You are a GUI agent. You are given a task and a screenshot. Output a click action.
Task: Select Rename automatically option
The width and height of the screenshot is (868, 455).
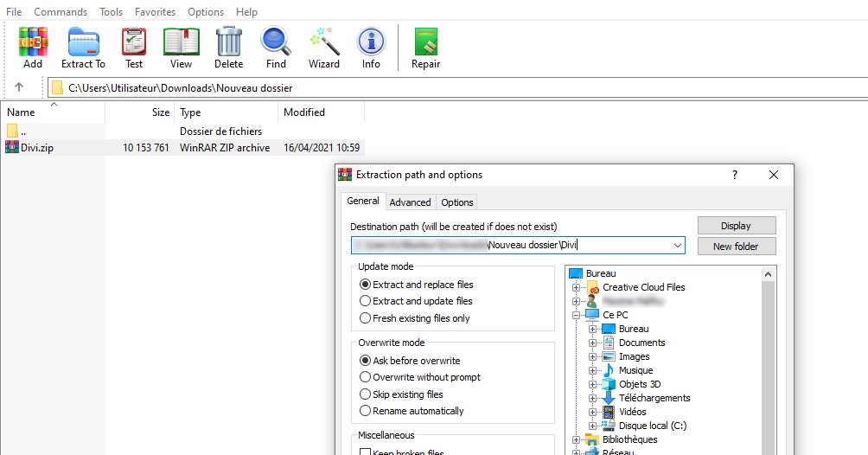[x=365, y=411]
